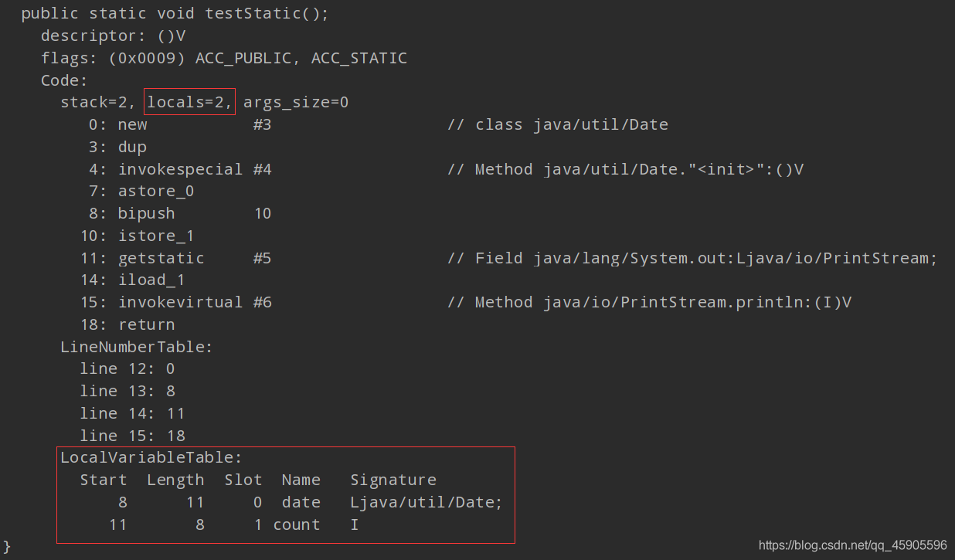This screenshot has height=560, width=955.
Task: Click the descriptor ()V text
Action: pyautogui.click(x=113, y=36)
